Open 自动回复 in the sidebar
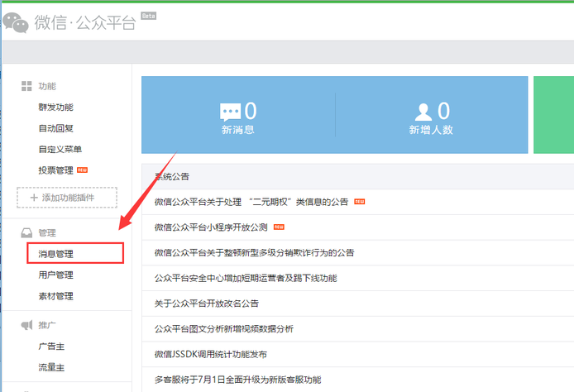Viewport: 574px width, 392px height. coord(55,128)
